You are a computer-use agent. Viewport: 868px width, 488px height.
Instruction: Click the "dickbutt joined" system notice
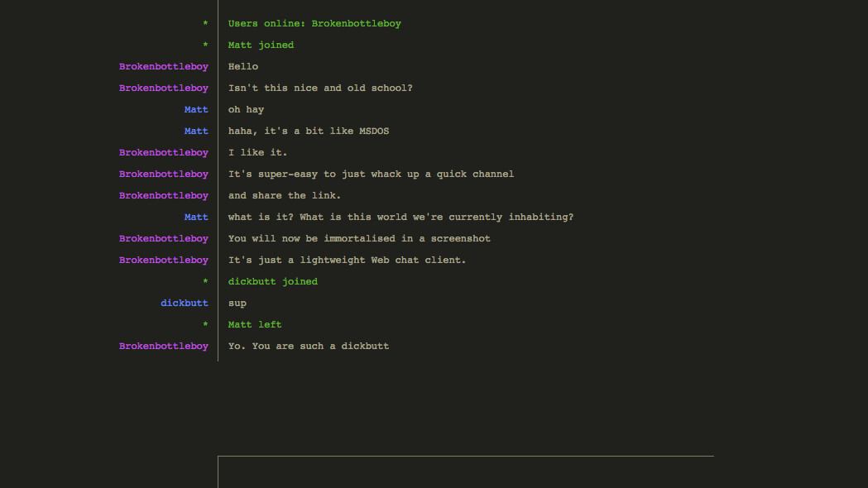(273, 282)
